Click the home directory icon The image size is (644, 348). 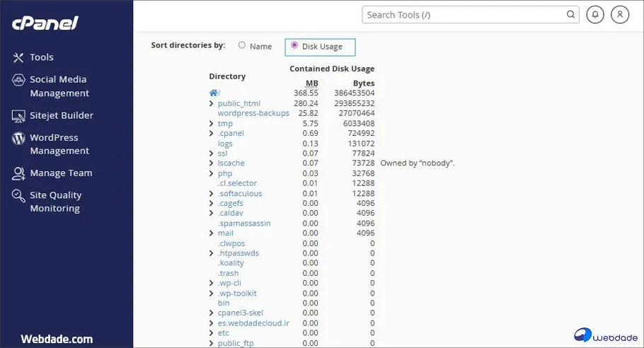click(214, 93)
